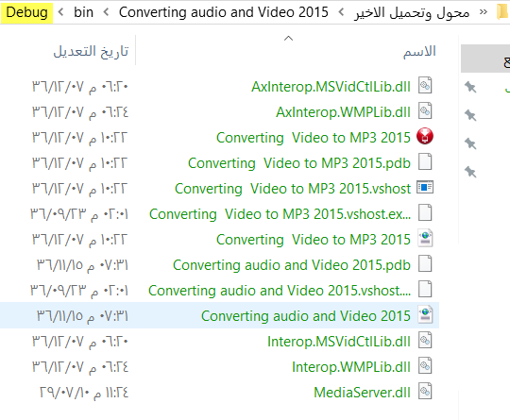Click the MediaServer.dll file icon

425,391
